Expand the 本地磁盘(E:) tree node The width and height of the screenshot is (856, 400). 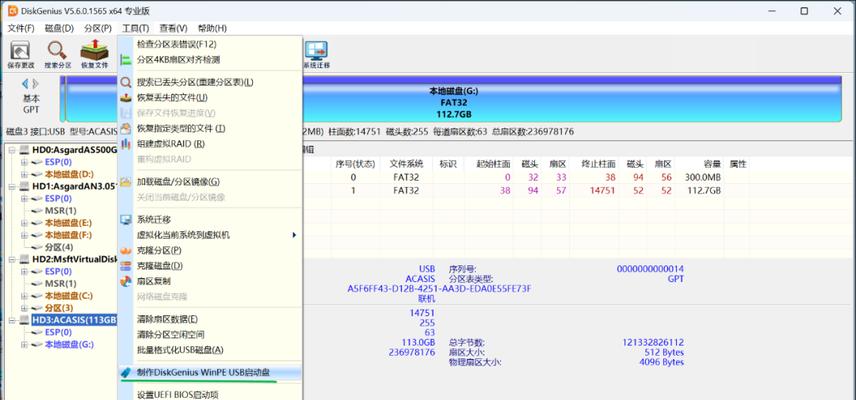coord(23,223)
